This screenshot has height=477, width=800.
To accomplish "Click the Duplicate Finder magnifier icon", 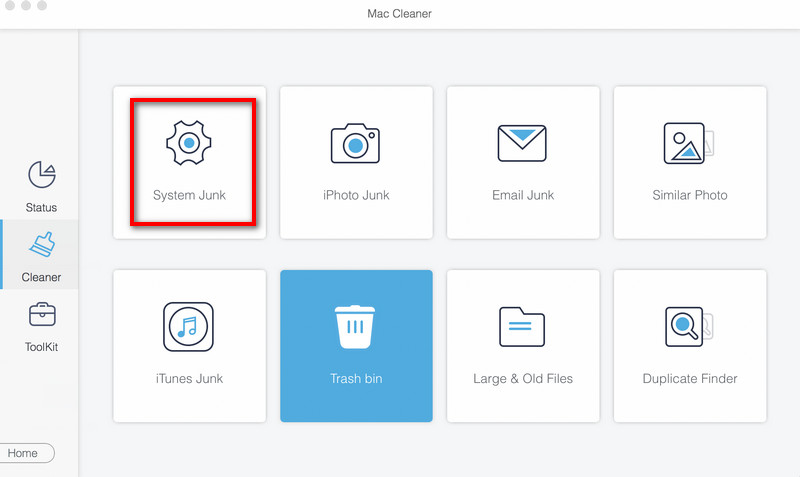I will 688,327.
